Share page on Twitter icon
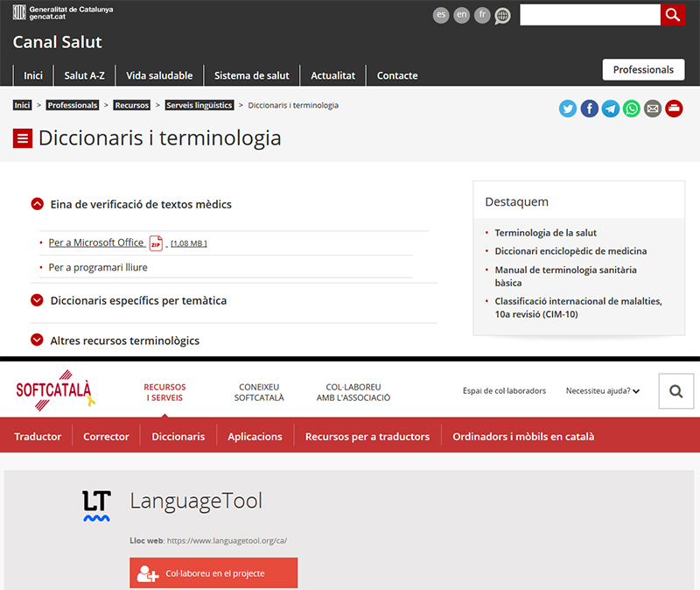 click(x=569, y=109)
